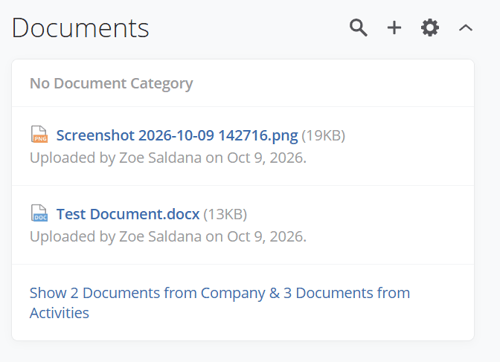Image resolution: width=500 pixels, height=362 pixels.
Task: Click the PNG file type icon
Action: point(39,134)
